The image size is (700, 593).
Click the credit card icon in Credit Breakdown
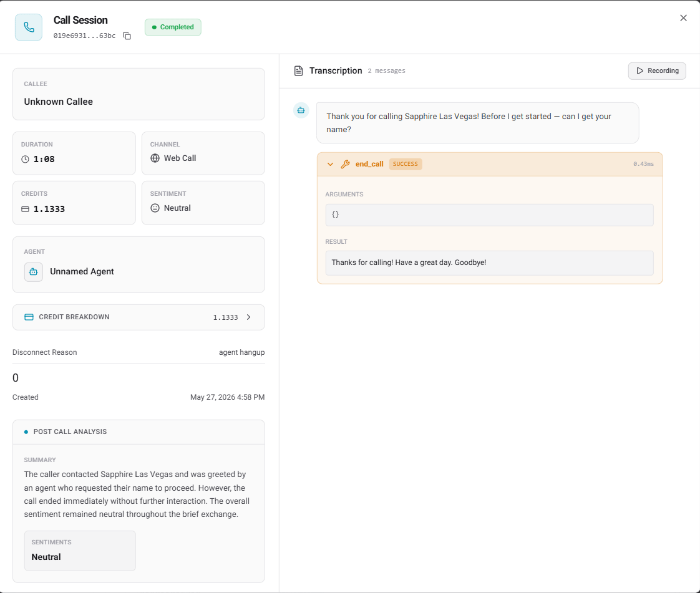[x=29, y=317]
